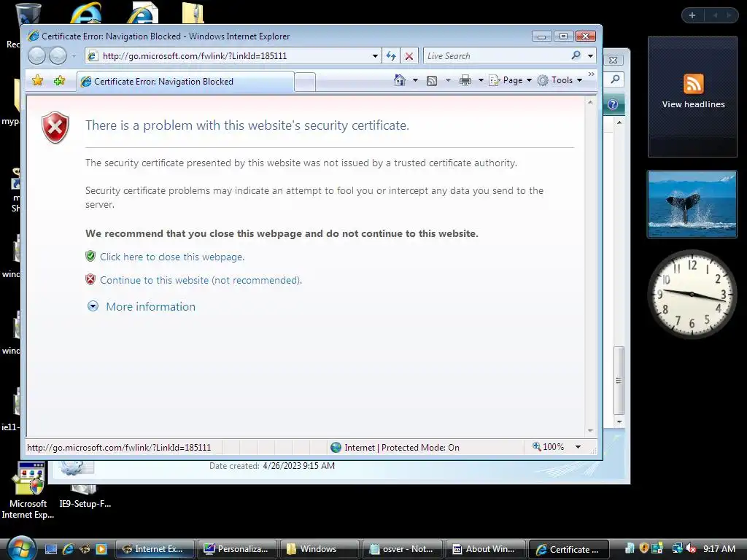Switch to About Win... taskbar button
The width and height of the screenshot is (747, 560).
484,549
